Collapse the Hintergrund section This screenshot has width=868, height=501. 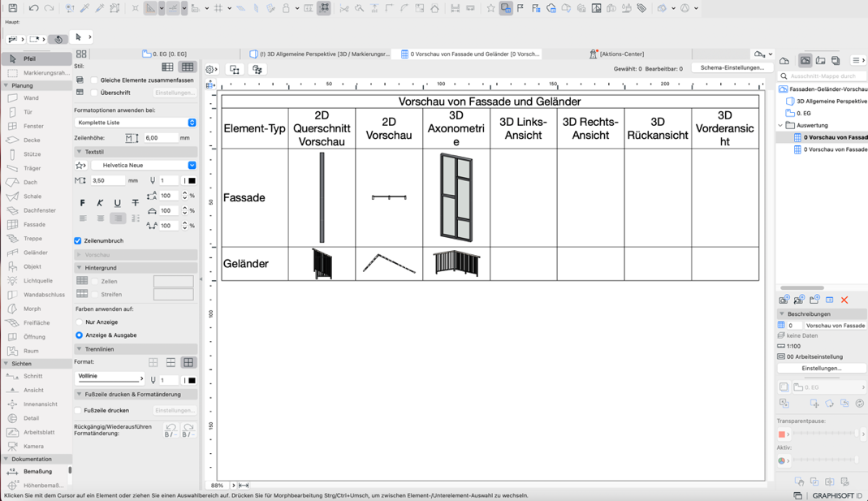79,267
